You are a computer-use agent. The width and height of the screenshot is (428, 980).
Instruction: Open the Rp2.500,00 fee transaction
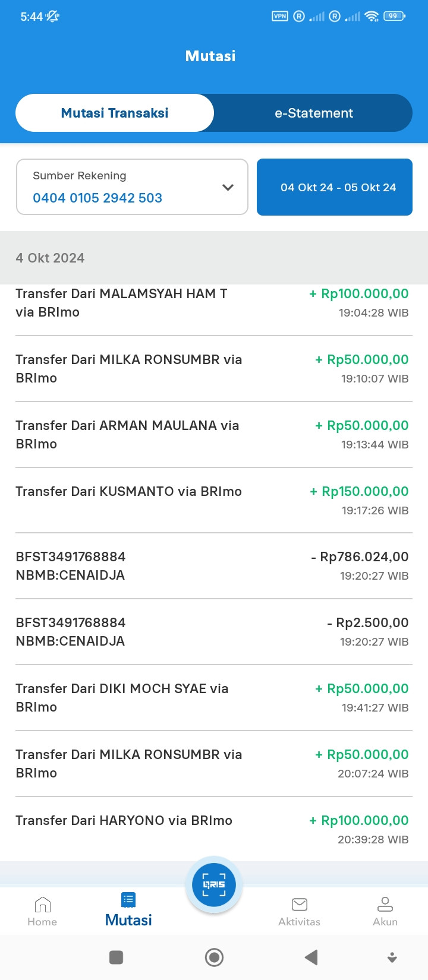(x=214, y=632)
